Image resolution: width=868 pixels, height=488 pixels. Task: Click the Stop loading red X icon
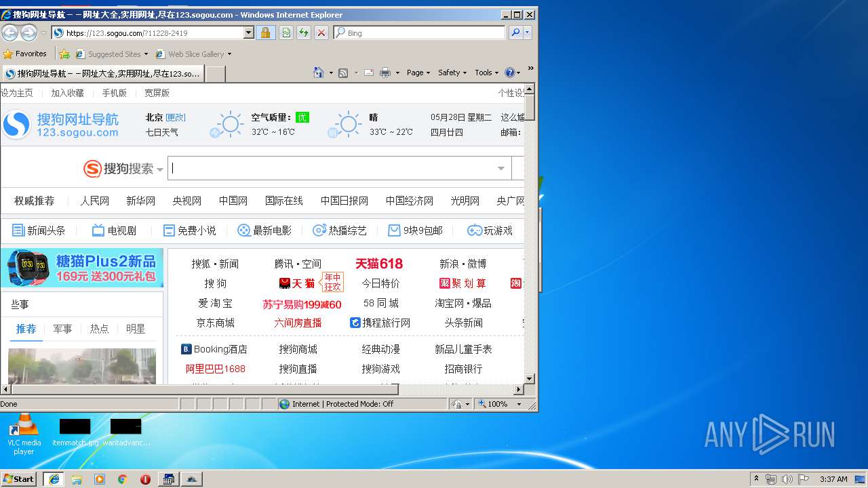(x=321, y=33)
